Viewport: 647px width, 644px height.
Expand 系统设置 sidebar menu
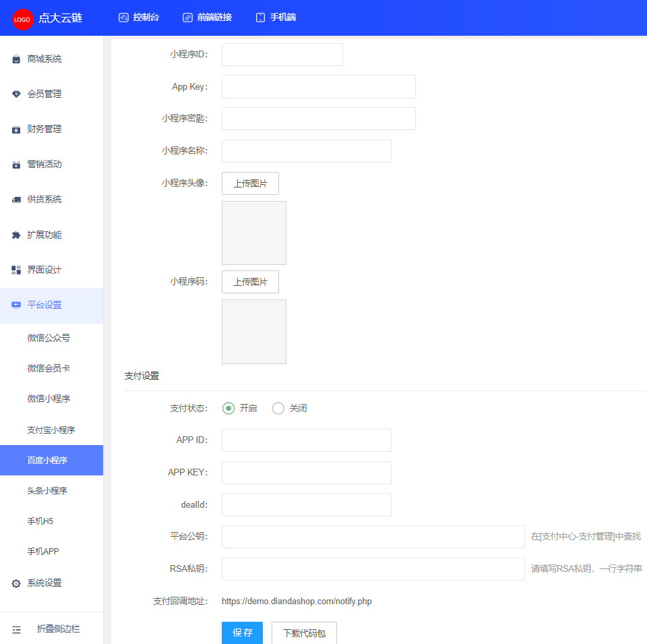(x=52, y=583)
